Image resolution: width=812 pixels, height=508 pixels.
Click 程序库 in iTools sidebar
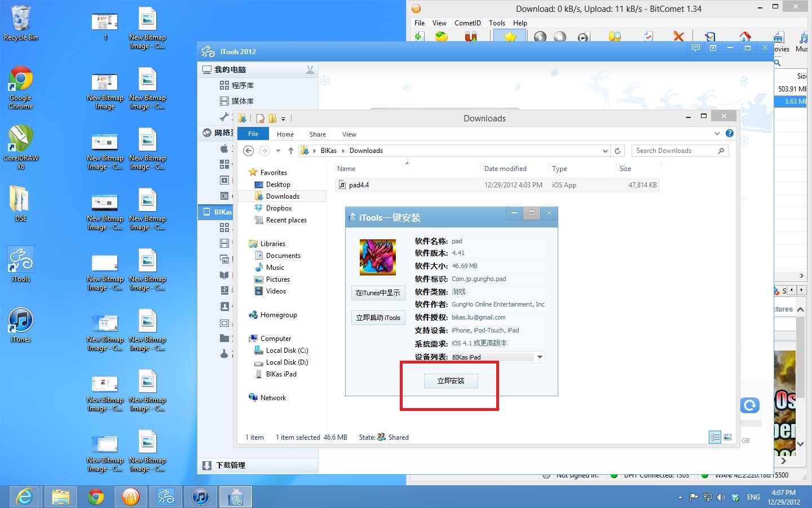click(242, 85)
